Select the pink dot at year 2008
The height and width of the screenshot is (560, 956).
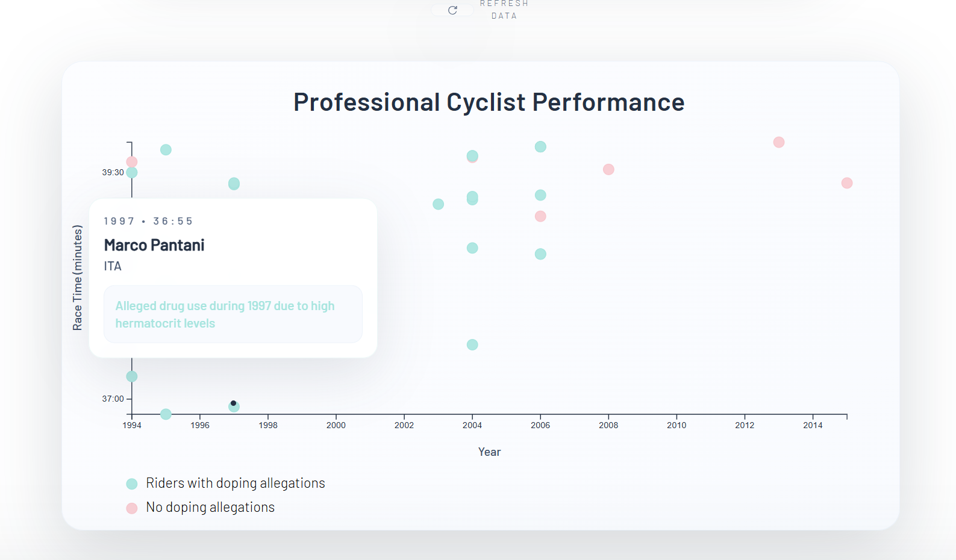(608, 169)
